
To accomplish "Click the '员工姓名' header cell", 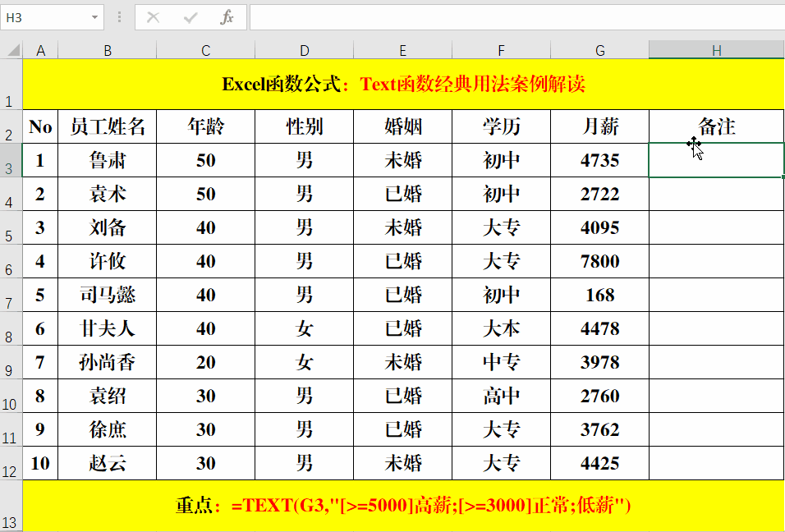I will tap(107, 126).
